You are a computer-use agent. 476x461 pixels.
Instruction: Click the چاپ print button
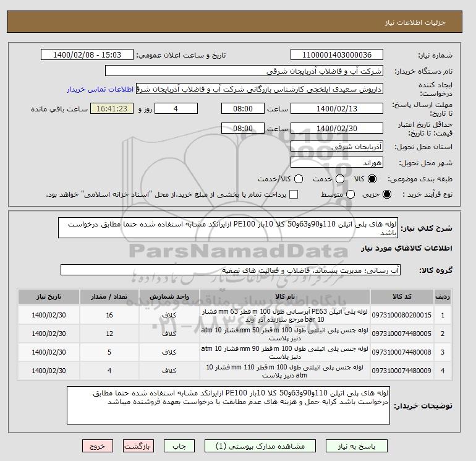click(x=179, y=446)
